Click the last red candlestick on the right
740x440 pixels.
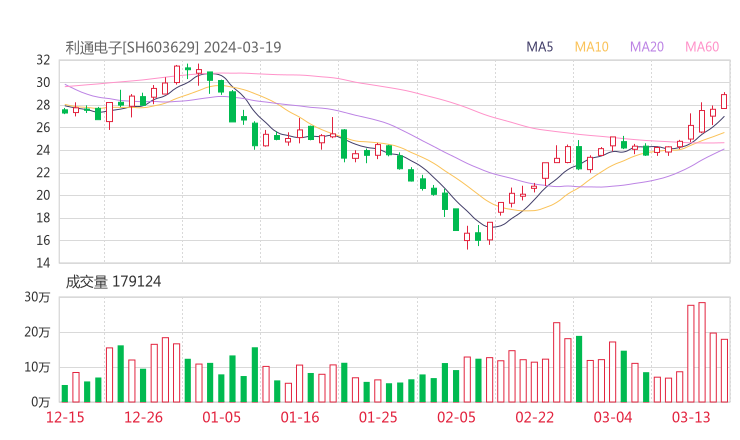coord(724,101)
